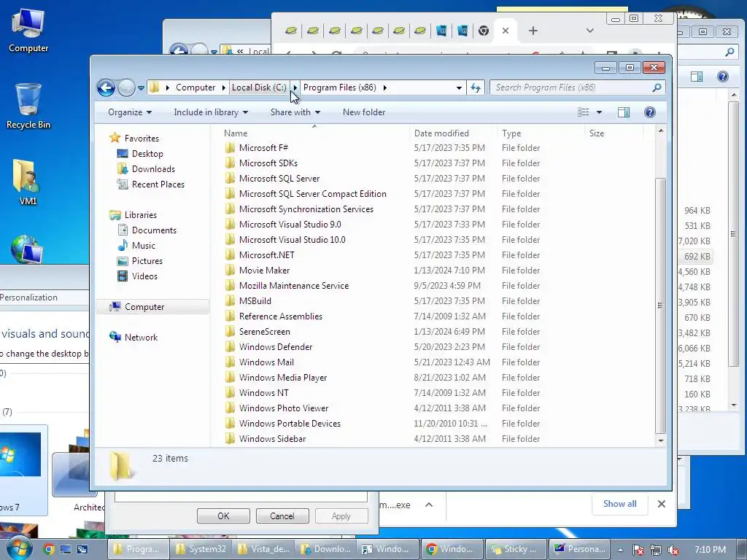Image resolution: width=747 pixels, height=560 pixels.
Task: Open the view options dropdown arrow
Action: coord(600,112)
